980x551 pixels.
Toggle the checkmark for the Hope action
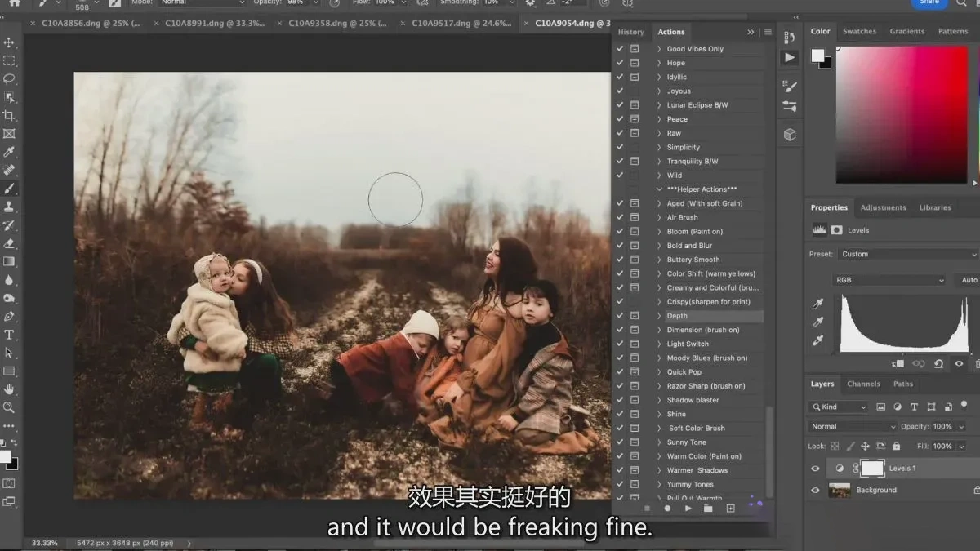620,63
